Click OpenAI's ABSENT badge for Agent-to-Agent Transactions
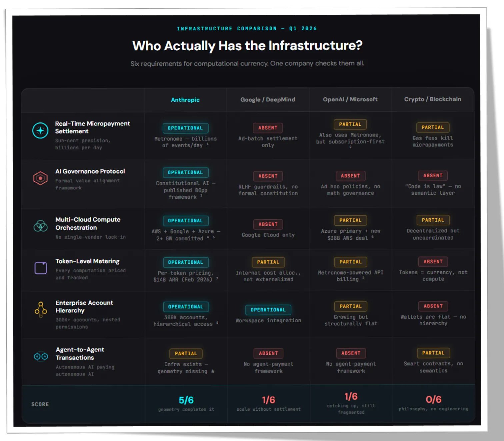This screenshot has height=441, width=504. [351, 353]
